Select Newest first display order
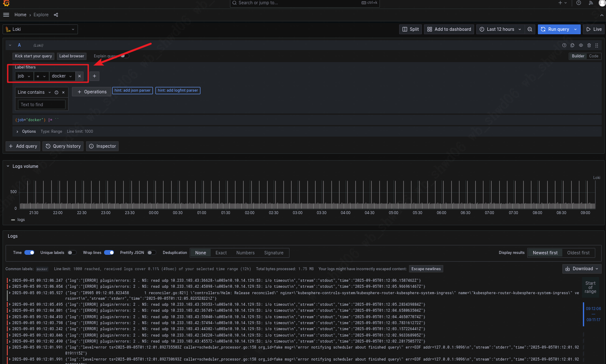The height and width of the screenshot is (364, 606). [x=545, y=253]
